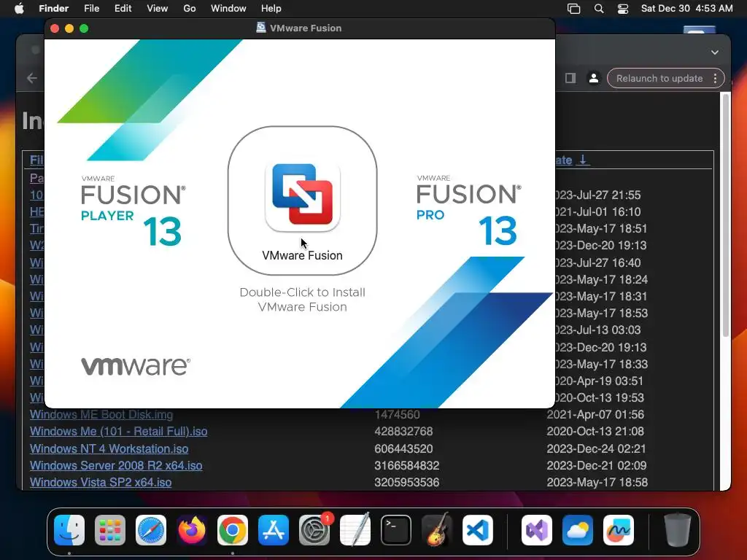Open Freeform from the Dock
747x560 pixels.
tap(619, 530)
